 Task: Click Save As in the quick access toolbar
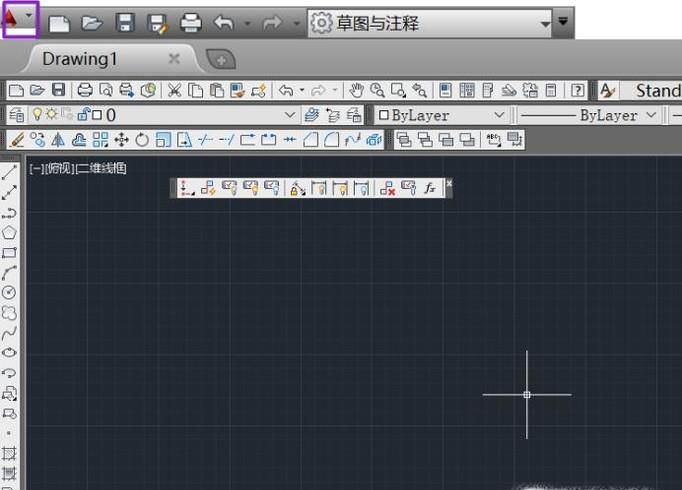(x=157, y=23)
